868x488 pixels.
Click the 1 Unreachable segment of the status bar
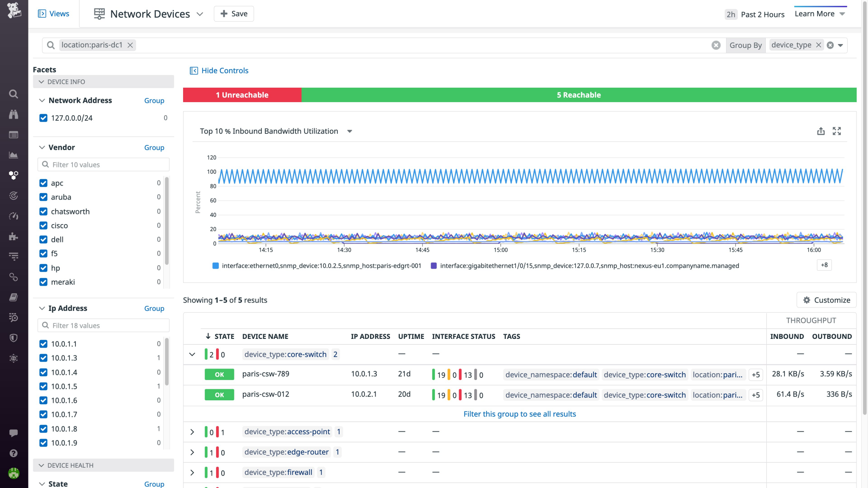coord(242,95)
